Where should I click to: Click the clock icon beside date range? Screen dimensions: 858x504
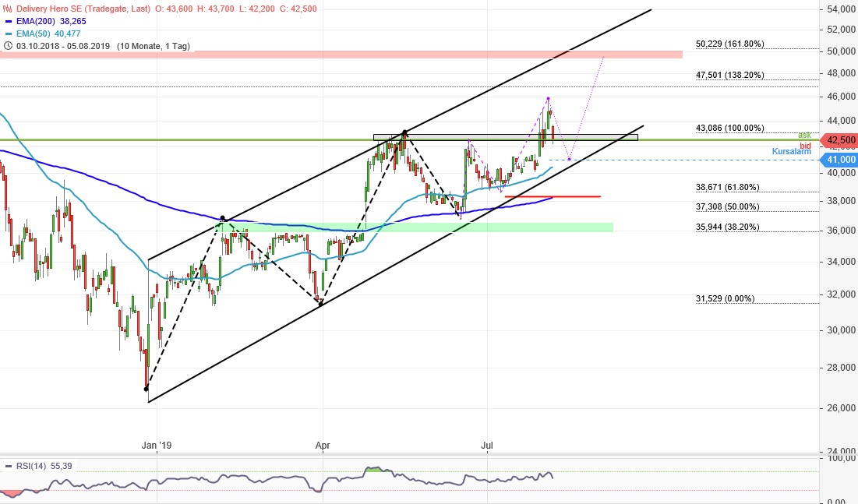(7, 46)
